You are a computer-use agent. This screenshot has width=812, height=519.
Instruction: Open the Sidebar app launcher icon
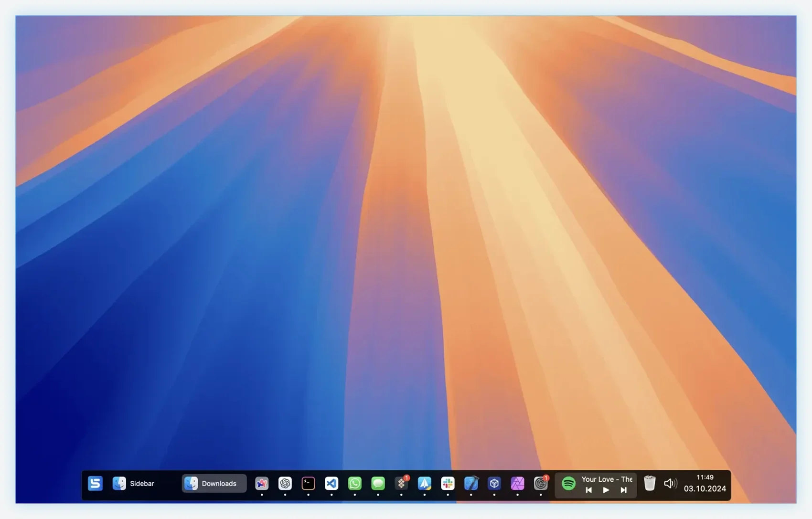pos(95,484)
